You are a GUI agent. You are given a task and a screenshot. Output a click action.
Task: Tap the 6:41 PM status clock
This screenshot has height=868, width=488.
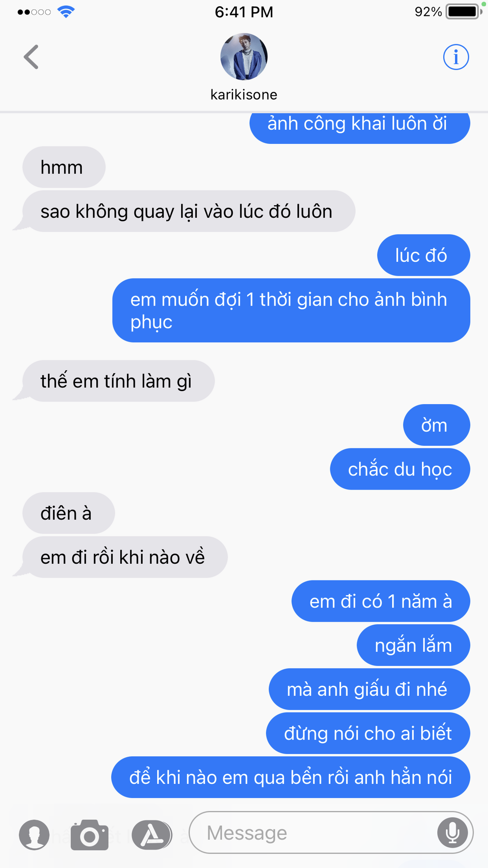tap(244, 12)
